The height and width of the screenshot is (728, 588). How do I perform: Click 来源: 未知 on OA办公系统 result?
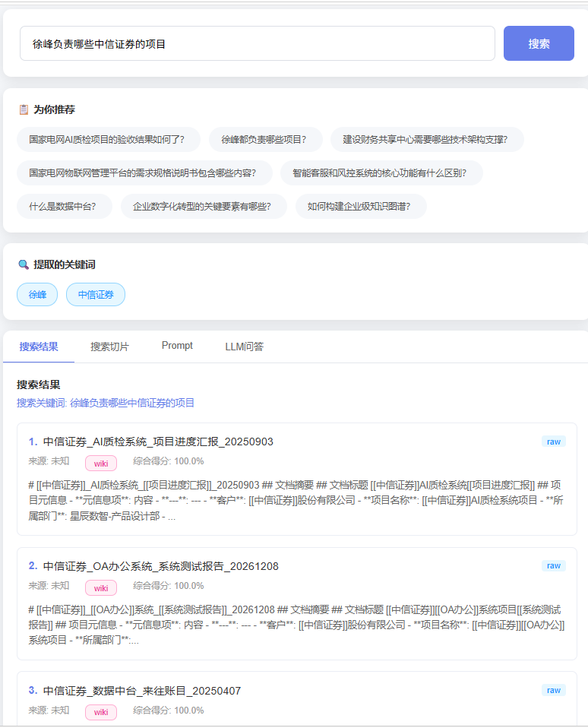(49, 585)
